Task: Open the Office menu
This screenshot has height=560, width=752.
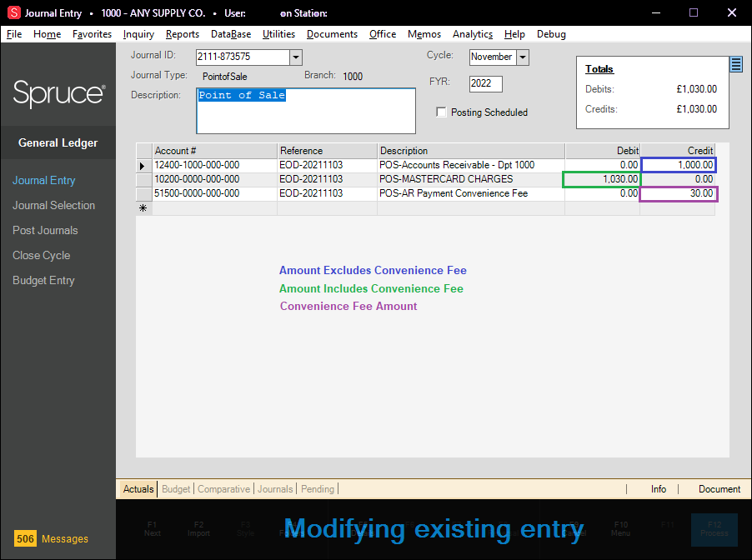Action: click(x=383, y=34)
